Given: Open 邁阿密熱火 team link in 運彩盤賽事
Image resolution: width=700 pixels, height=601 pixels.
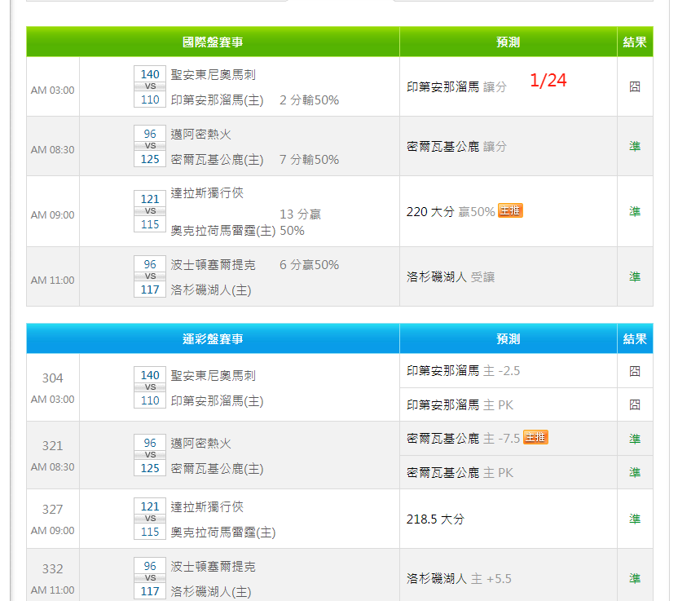Looking at the screenshot, I should 200,444.
